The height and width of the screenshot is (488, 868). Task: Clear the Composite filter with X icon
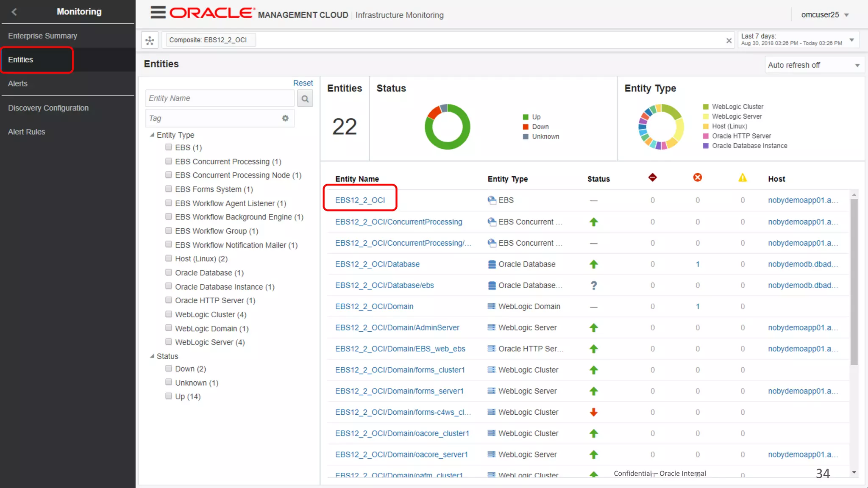(729, 41)
